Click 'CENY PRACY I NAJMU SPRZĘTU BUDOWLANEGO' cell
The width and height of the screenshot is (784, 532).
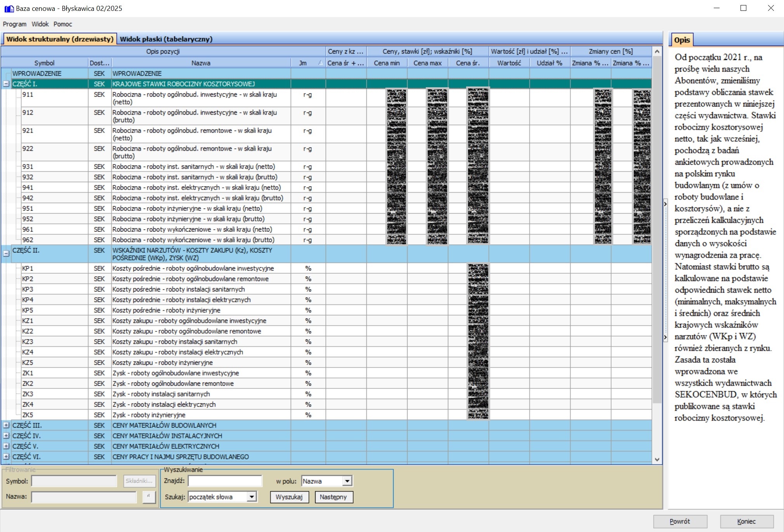coord(201,457)
